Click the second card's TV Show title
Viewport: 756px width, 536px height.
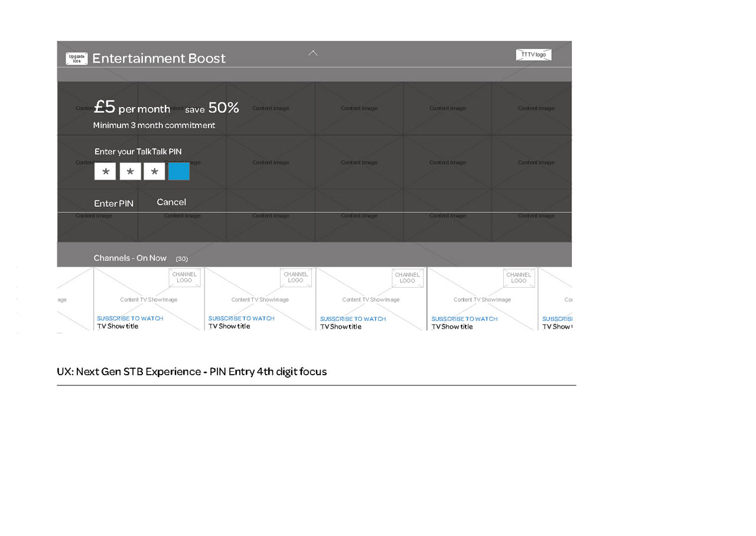point(229,326)
